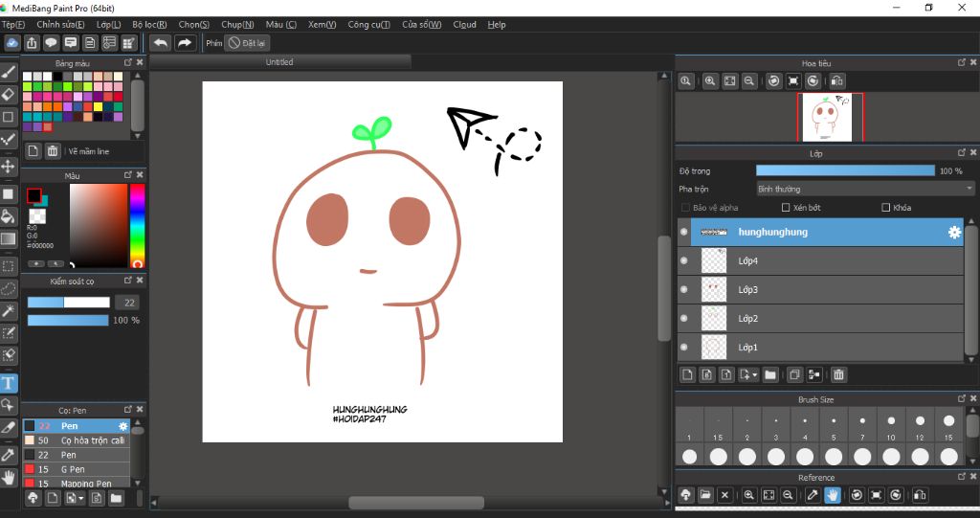Undock the Hoa tiêu navigator panel
This screenshot has width=980, height=518.
point(961,62)
